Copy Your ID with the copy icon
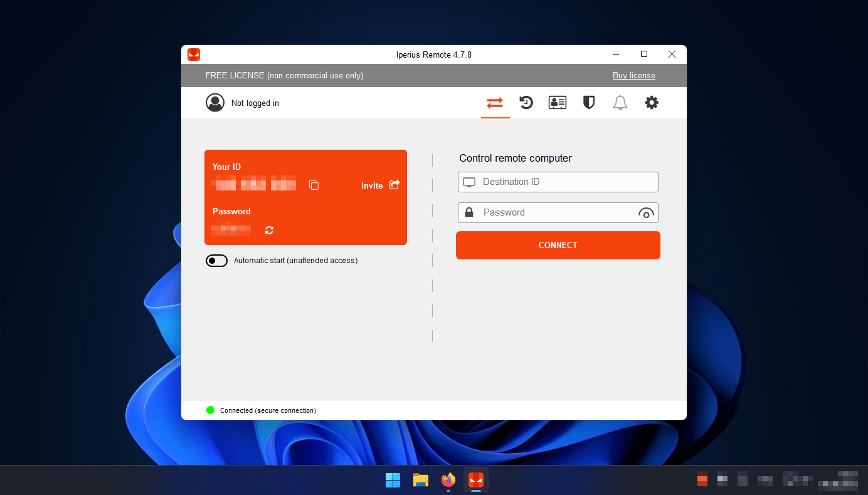This screenshot has width=868, height=495. [x=314, y=185]
